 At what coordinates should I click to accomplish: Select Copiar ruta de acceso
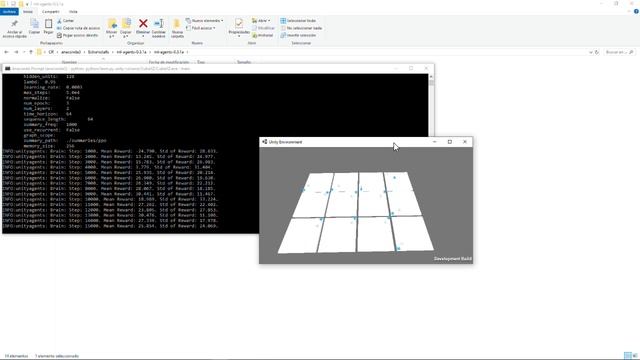tap(78, 28)
